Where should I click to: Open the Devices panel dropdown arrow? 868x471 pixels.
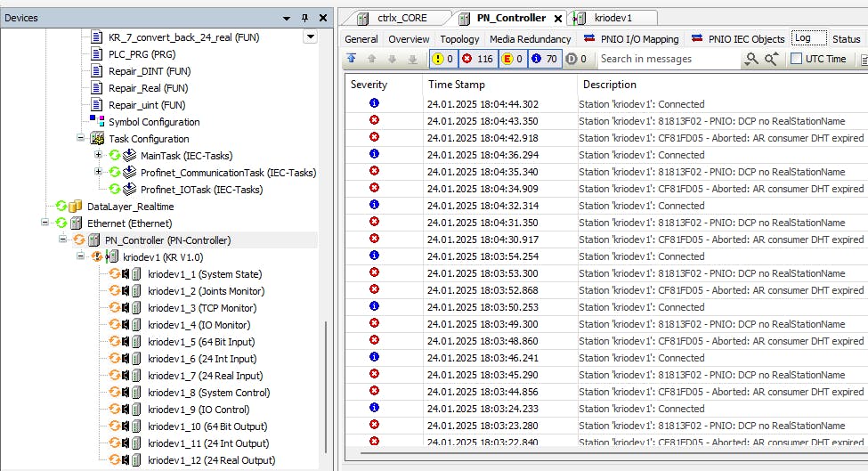click(x=287, y=18)
